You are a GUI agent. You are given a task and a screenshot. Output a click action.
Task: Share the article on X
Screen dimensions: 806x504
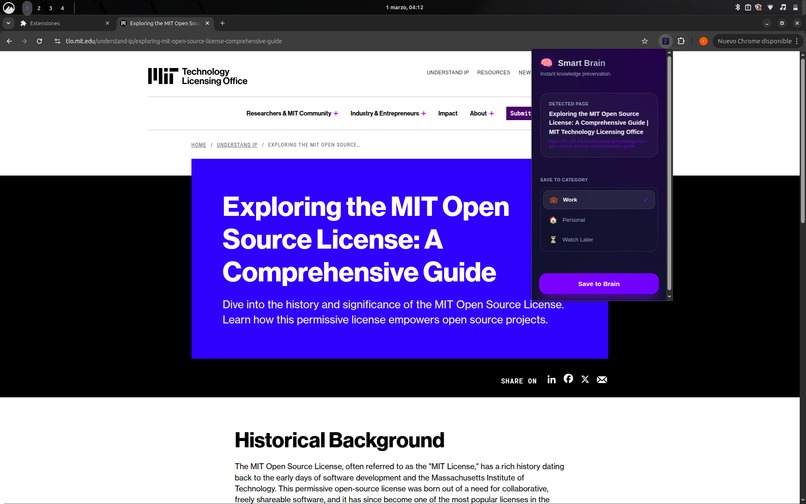click(585, 380)
